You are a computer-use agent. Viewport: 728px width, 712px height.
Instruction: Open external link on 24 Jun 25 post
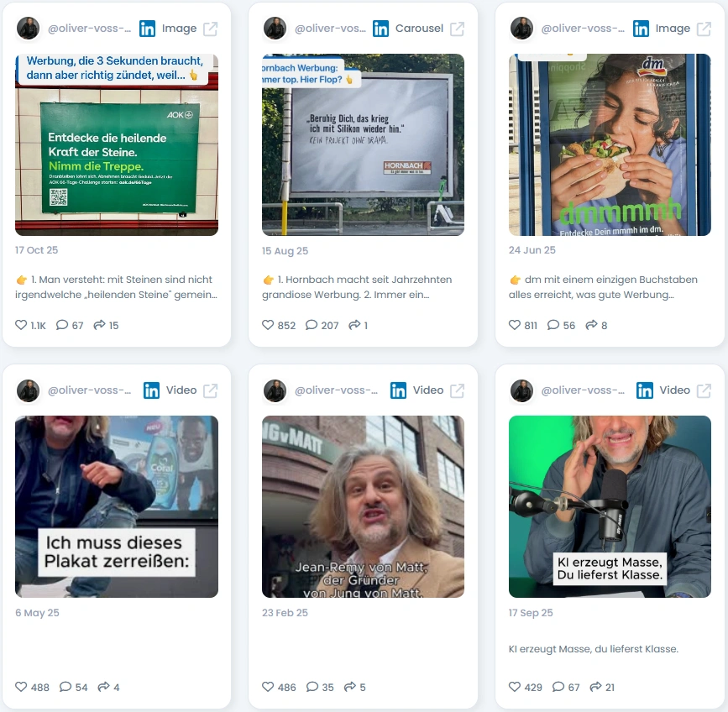pyautogui.click(x=704, y=29)
